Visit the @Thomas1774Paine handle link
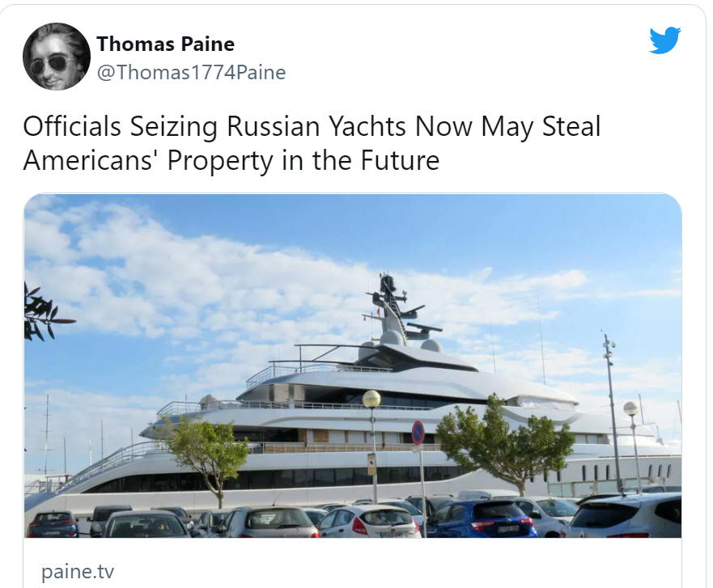Image resolution: width=713 pixels, height=588 pixels. pyautogui.click(x=192, y=73)
